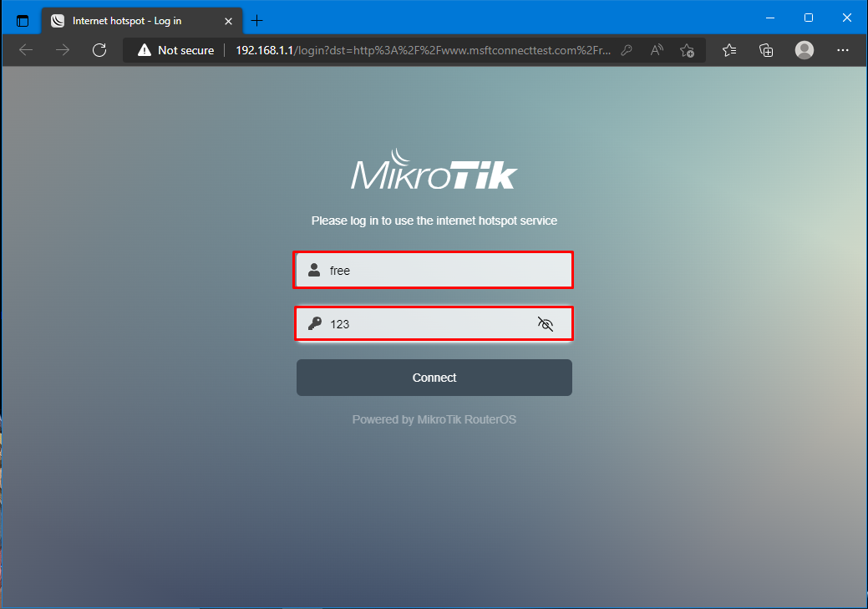Click the browser Forward arrow
The image size is (868, 609).
click(63, 50)
